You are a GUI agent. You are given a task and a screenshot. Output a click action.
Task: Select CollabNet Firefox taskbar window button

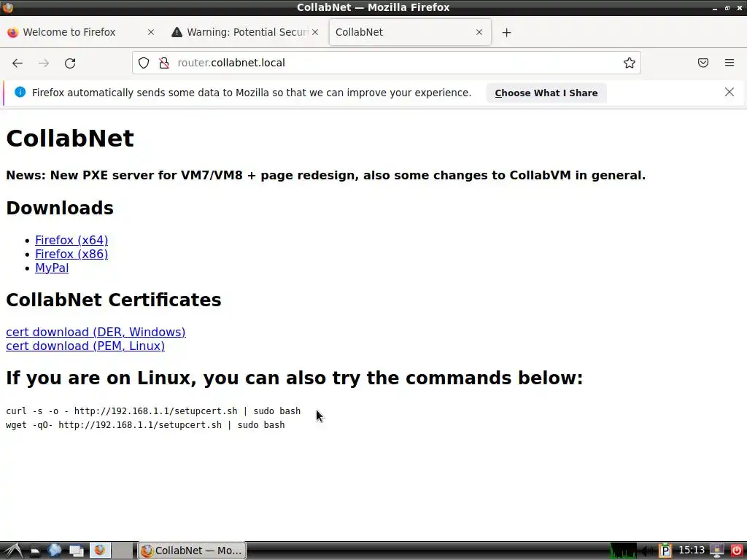192,551
